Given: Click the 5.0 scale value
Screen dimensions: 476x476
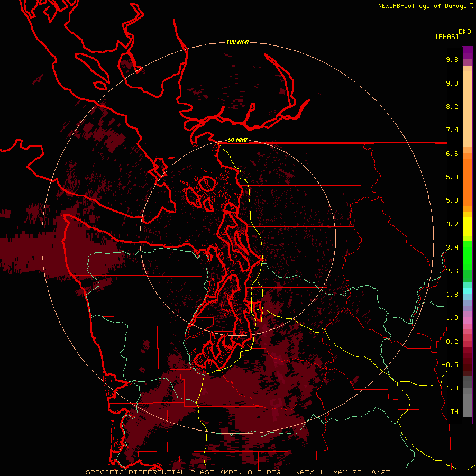Looking at the screenshot, I should tap(452, 200).
